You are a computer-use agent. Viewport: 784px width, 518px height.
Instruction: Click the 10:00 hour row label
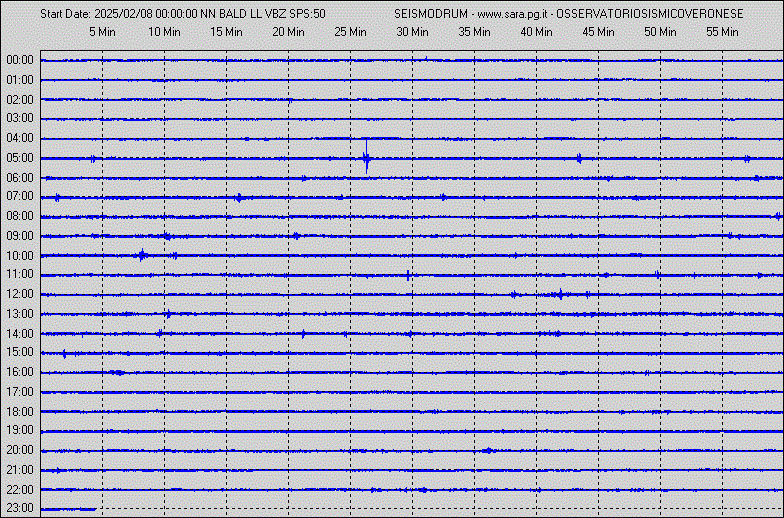pyautogui.click(x=20, y=256)
